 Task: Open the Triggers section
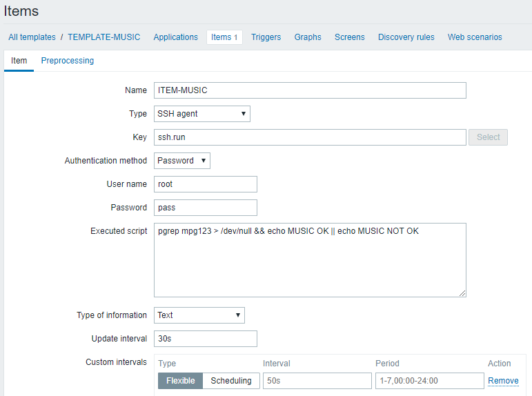point(266,37)
